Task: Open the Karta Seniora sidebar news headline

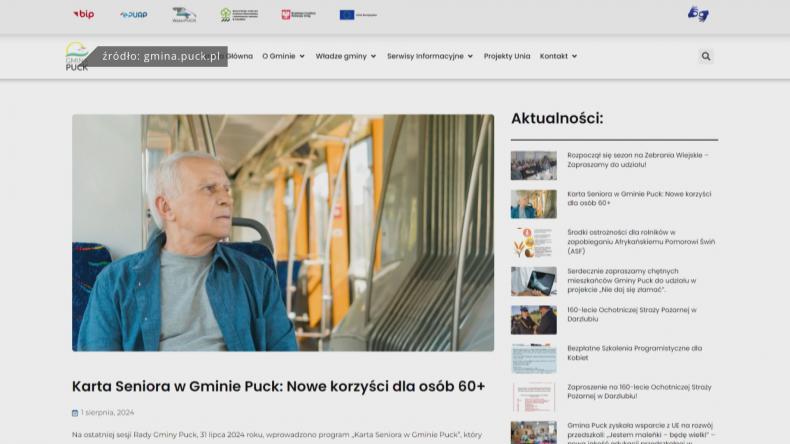Action: [639, 199]
